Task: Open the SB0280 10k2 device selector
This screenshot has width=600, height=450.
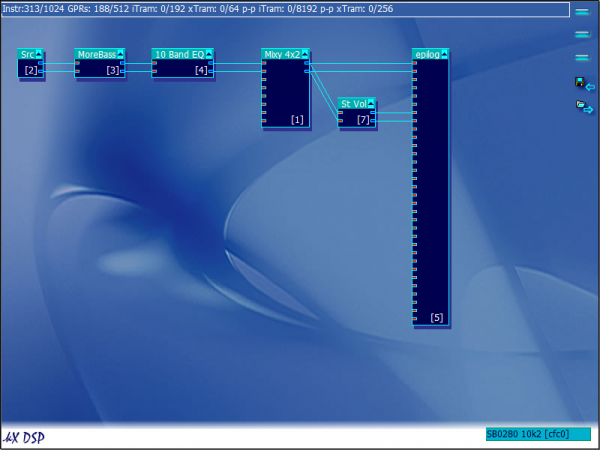Action: [x=537, y=434]
